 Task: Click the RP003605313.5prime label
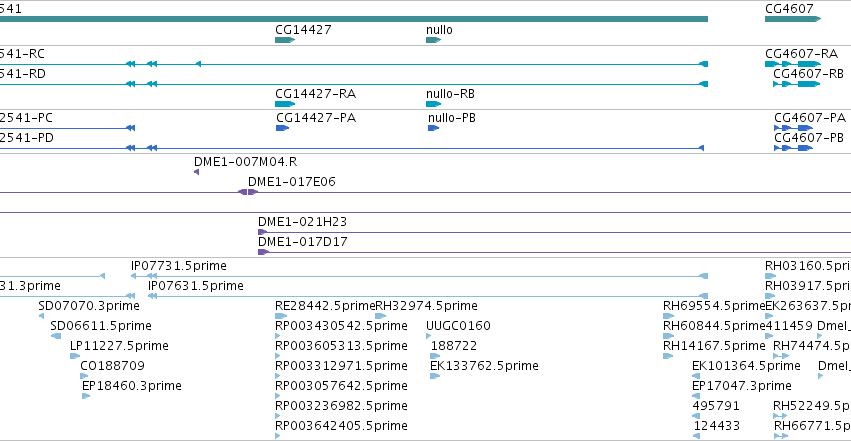(341, 346)
